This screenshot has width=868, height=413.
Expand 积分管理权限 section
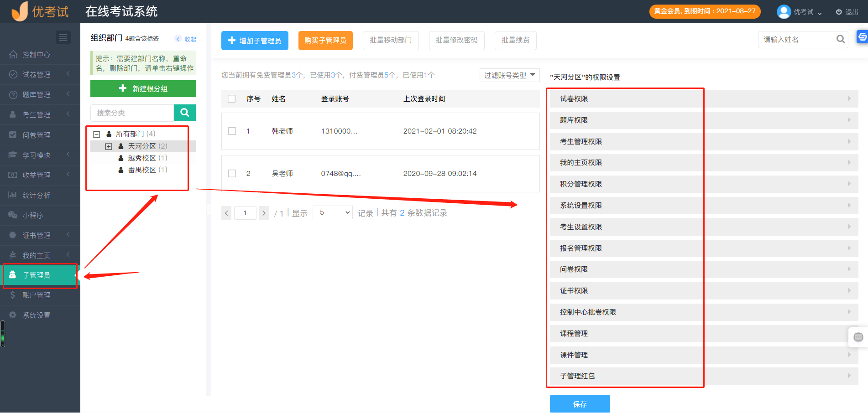[704, 184]
